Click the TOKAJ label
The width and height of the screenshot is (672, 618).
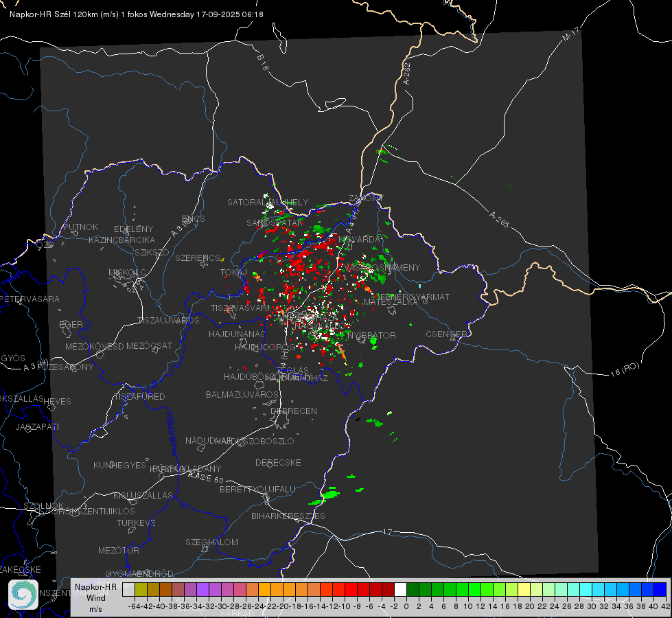pos(233,273)
